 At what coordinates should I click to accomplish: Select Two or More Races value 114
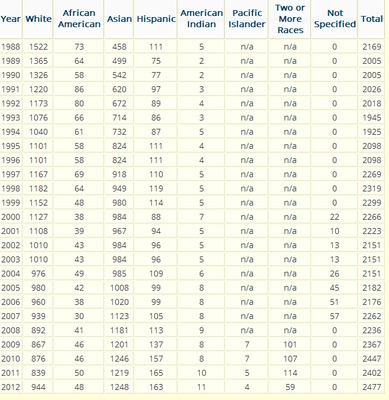coord(290,373)
